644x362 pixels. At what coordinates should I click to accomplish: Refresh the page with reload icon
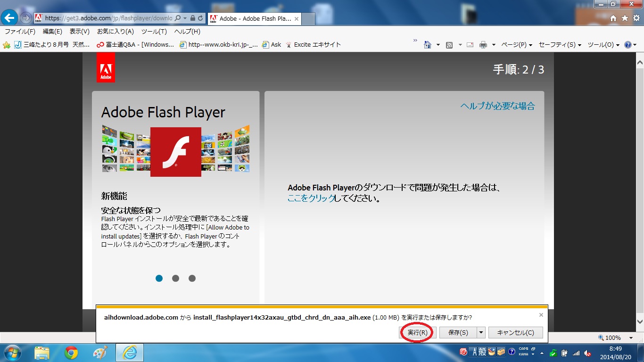200,18
